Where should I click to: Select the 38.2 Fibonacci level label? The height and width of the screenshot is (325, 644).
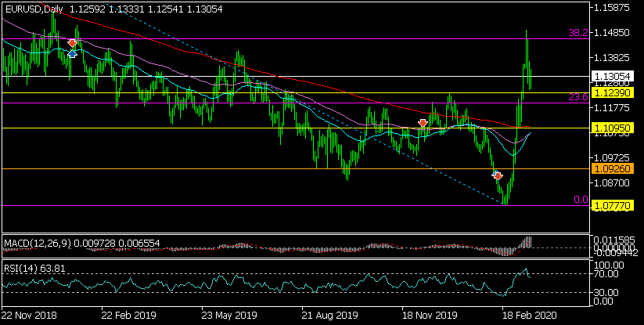[x=578, y=33]
